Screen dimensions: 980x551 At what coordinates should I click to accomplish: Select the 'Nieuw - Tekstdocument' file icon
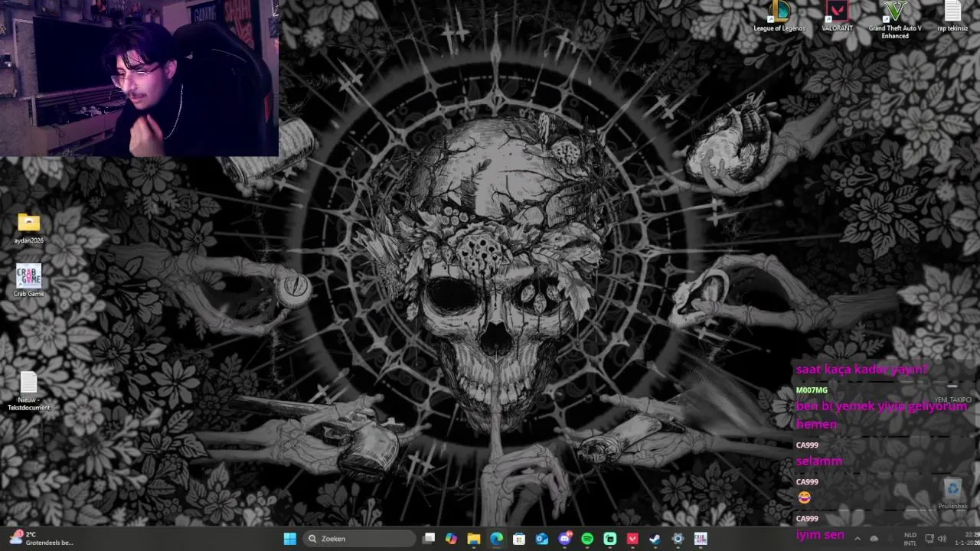tap(28, 392)
